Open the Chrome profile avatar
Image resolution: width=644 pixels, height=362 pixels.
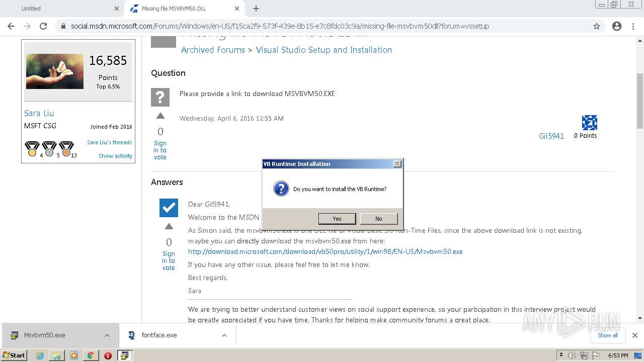[x=617, y=26]
